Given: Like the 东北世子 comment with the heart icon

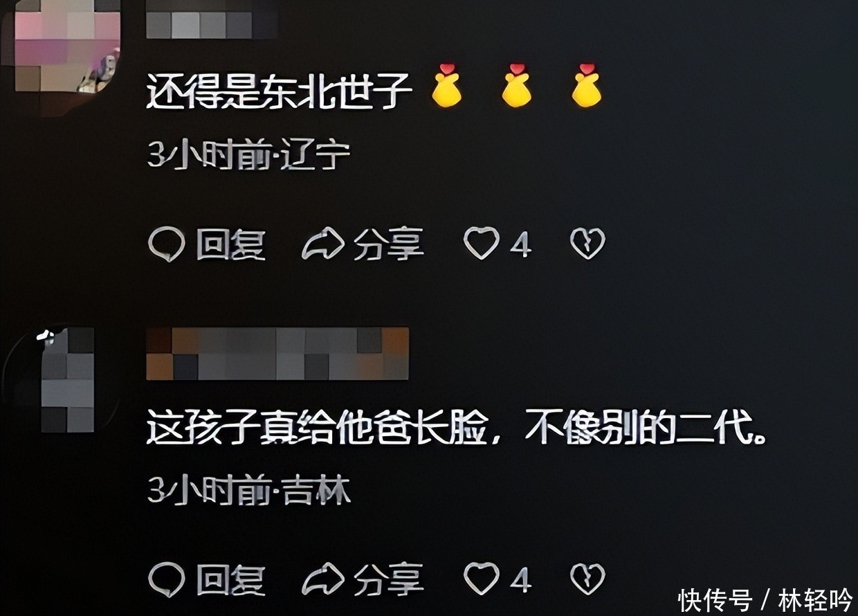Looking at the screenshot, I should (x=481, y=244).
